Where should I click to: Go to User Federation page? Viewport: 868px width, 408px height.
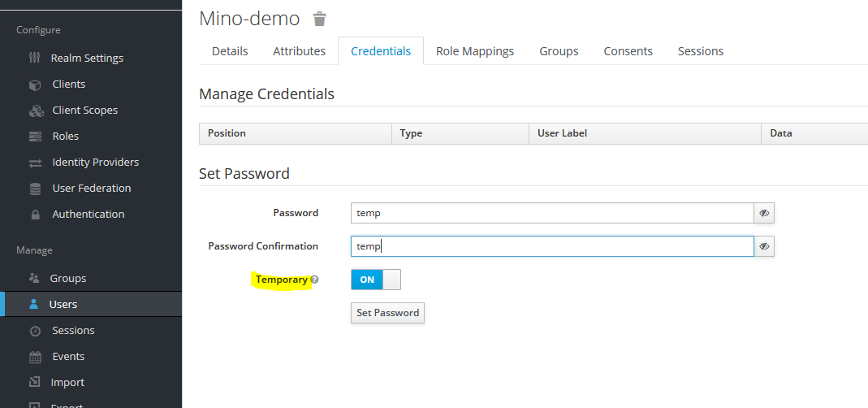(x=91, y=189)
